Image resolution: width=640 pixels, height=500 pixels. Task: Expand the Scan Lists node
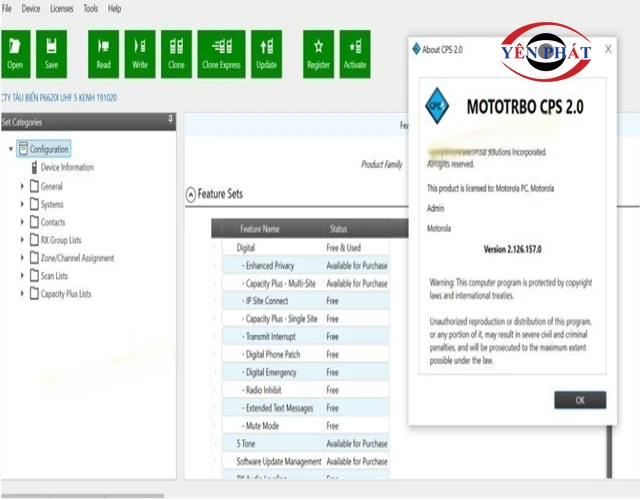point(22,276)
